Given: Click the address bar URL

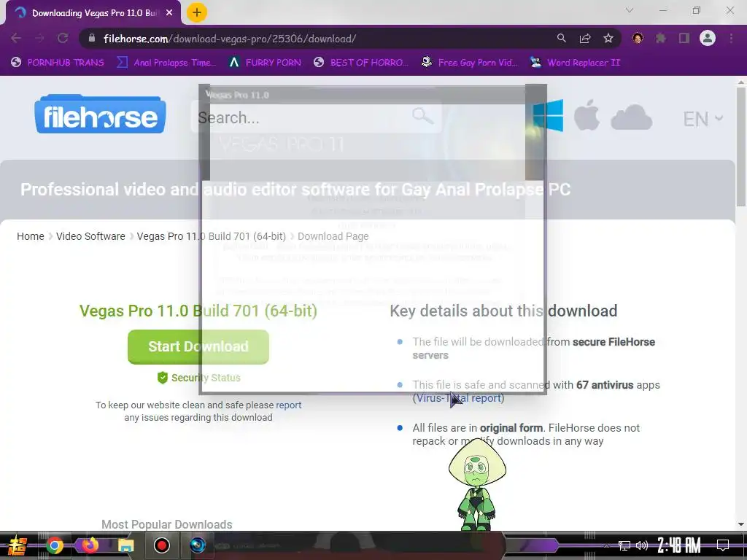Looking at the screenshot, I should (230, 39).
